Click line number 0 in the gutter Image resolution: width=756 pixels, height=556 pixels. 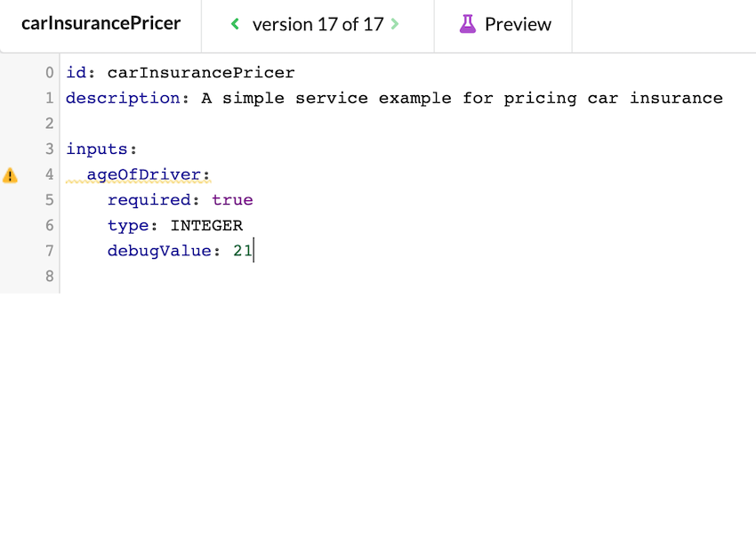tap(49, 72)
